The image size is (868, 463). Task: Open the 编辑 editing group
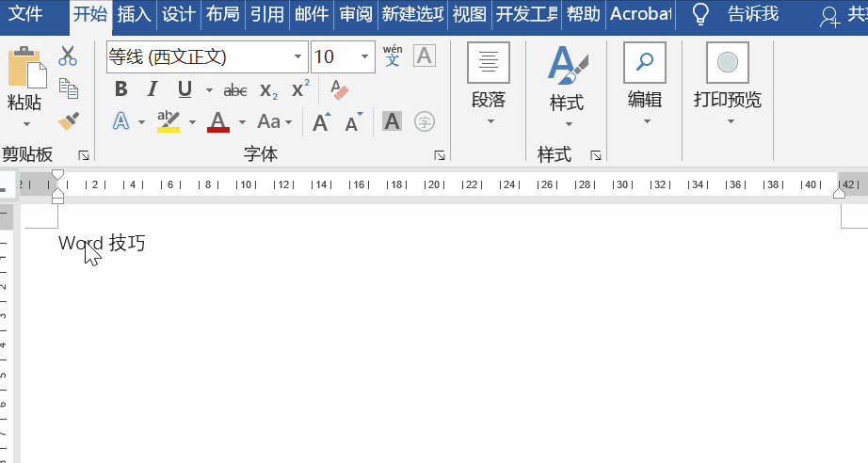pyautogui.click(x=645, y=85)
